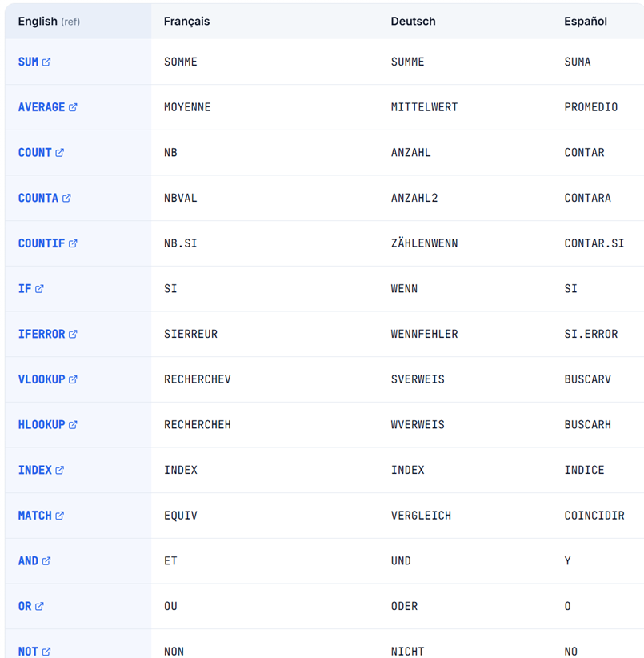Click the German SUMME cell
This screenshot has width=644, height=658.
point(465,62)
